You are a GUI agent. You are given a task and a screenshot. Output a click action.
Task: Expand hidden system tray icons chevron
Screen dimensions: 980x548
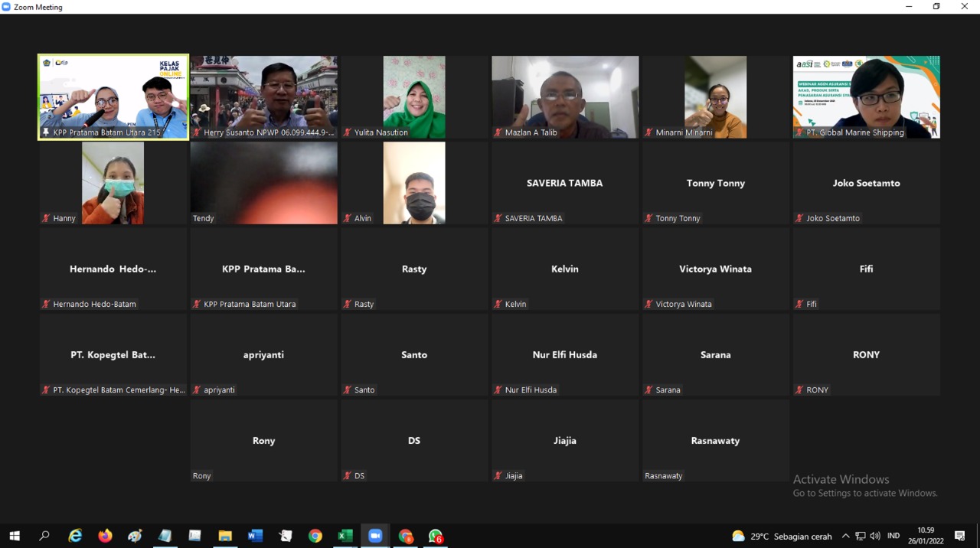click(x=845, y=536)
